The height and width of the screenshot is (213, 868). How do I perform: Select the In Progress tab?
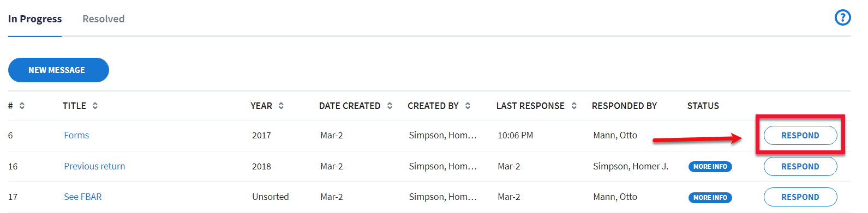click(x=35, y=19)
